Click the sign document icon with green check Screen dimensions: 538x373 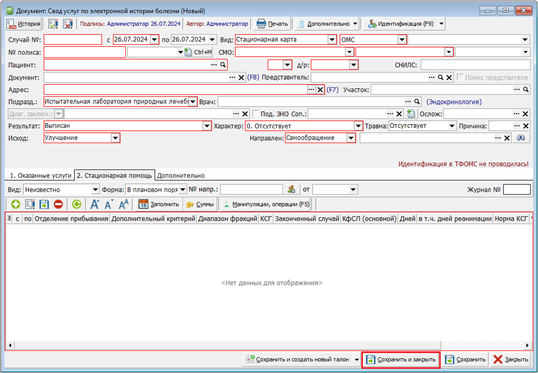(x=53, y=24)
